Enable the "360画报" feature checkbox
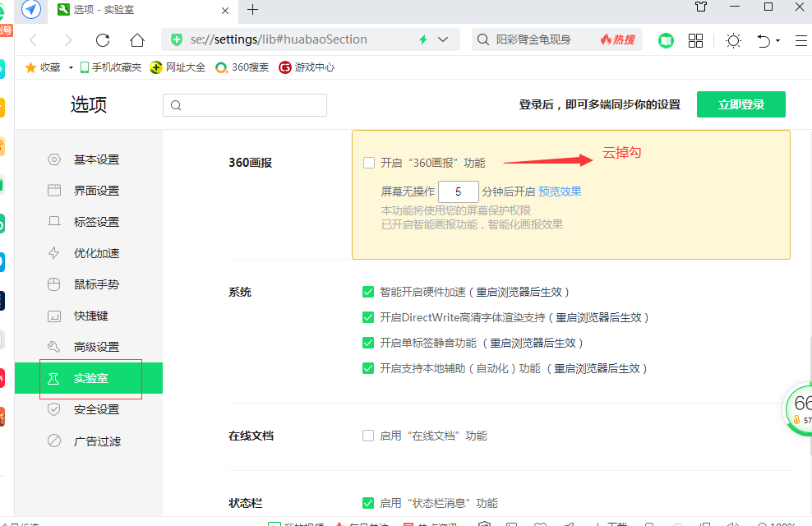The image size is (812, 526). click(x=369, y=163)
